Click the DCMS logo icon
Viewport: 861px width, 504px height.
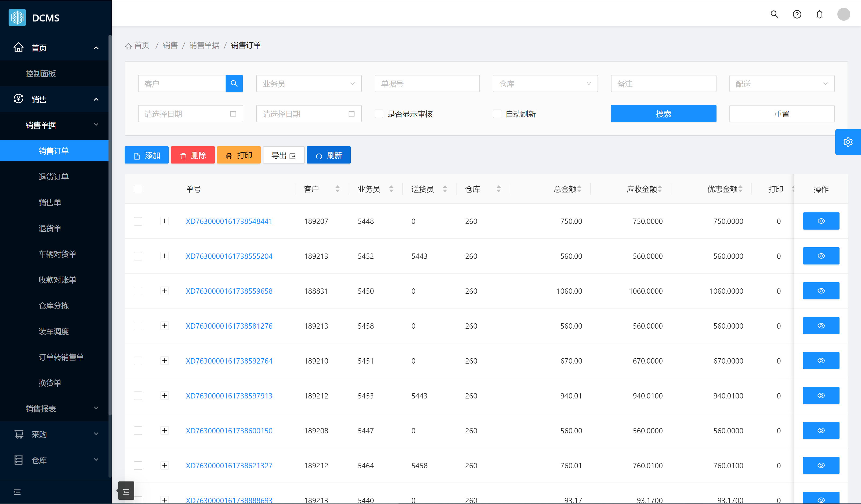17,17
